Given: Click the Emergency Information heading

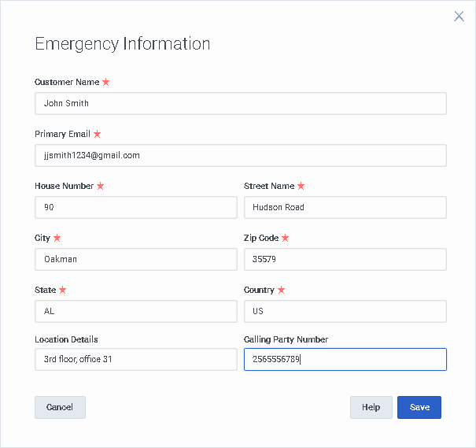Looking at the screenshot, I should coord(122,43).
